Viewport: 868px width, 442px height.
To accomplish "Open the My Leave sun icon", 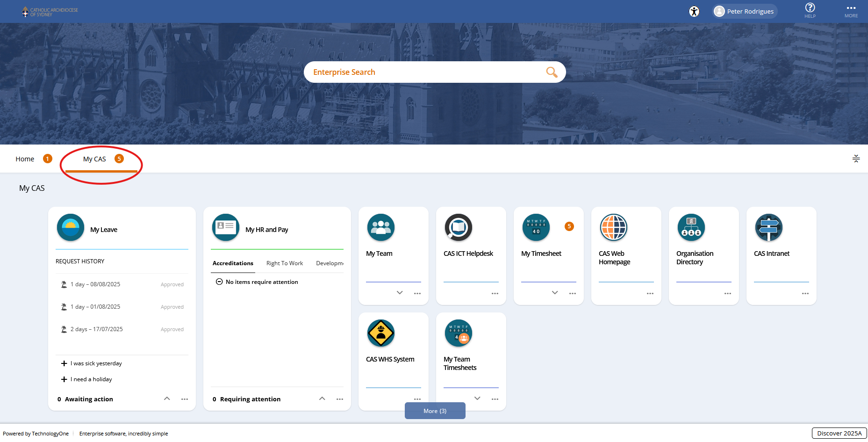I will coord(71,228).
